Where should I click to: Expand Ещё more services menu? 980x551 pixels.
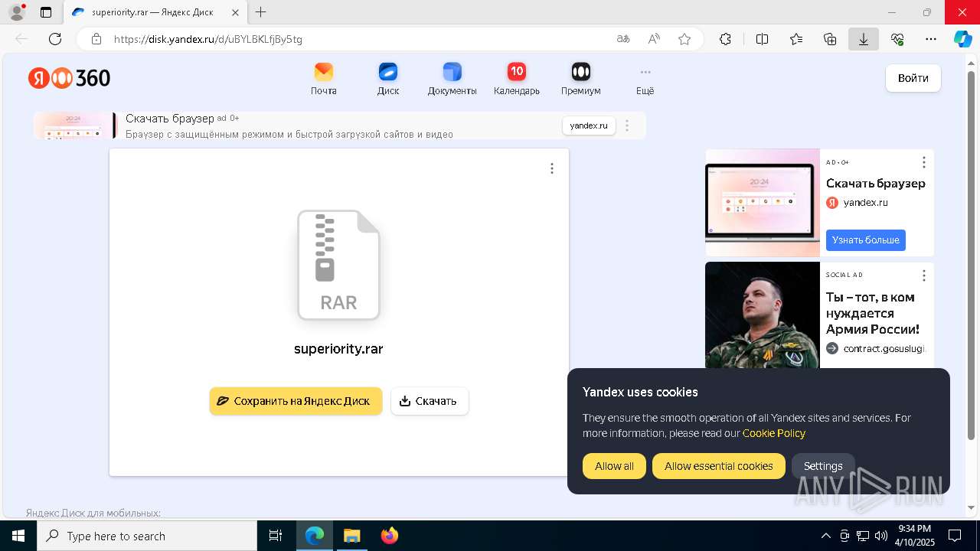(x=645, y=80)
